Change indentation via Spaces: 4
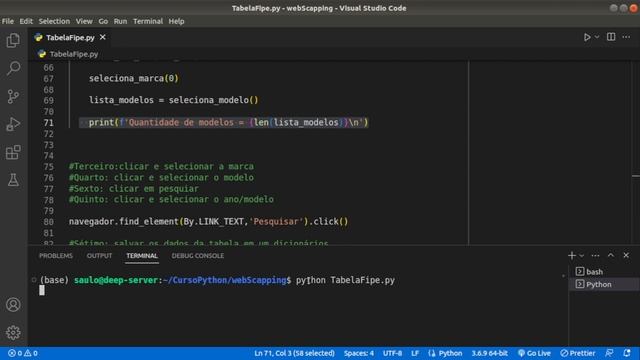 point(358,353)
